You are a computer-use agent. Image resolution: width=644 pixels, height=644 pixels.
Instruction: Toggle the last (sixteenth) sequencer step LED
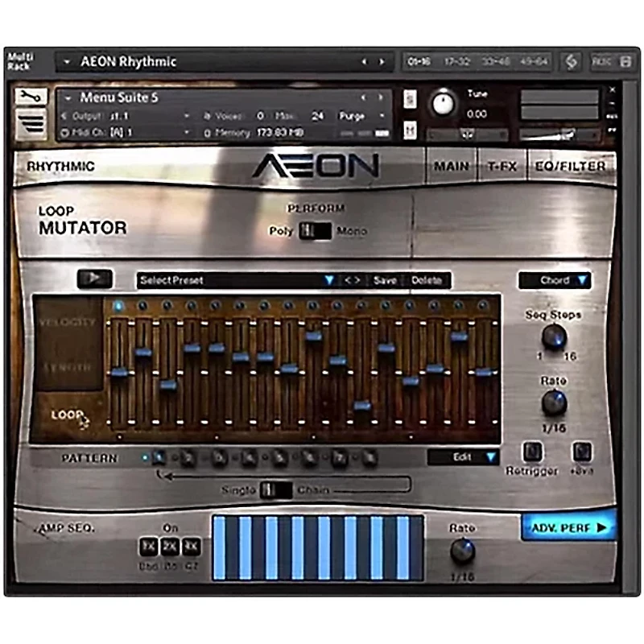tap(482, 306)
